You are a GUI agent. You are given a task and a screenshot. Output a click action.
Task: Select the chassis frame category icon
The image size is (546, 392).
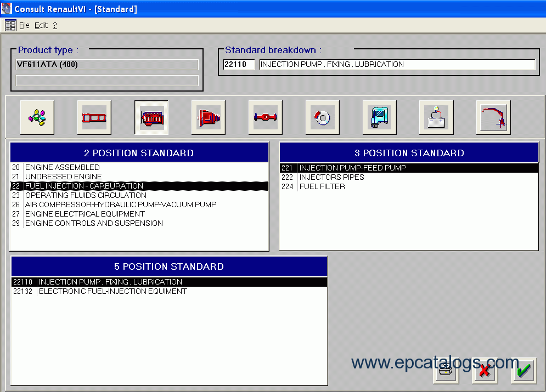[x=94, y=117]
